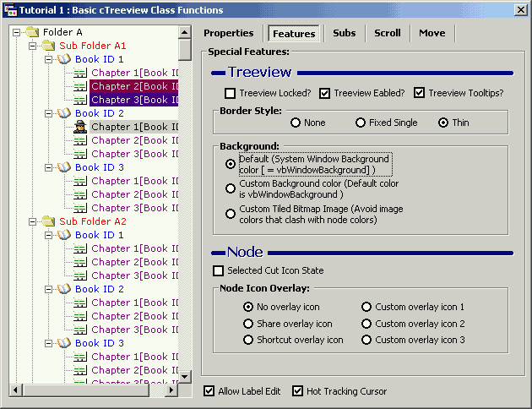Select Share overlay icon option
Screen dimensions: 532x409
(x=248, y=324)
